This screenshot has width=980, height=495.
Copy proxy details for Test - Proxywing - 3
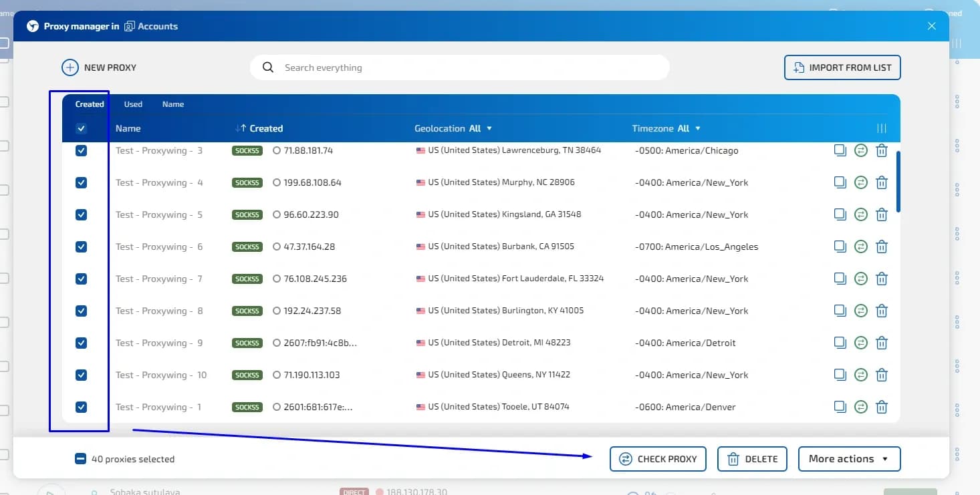tap(840, 150)
